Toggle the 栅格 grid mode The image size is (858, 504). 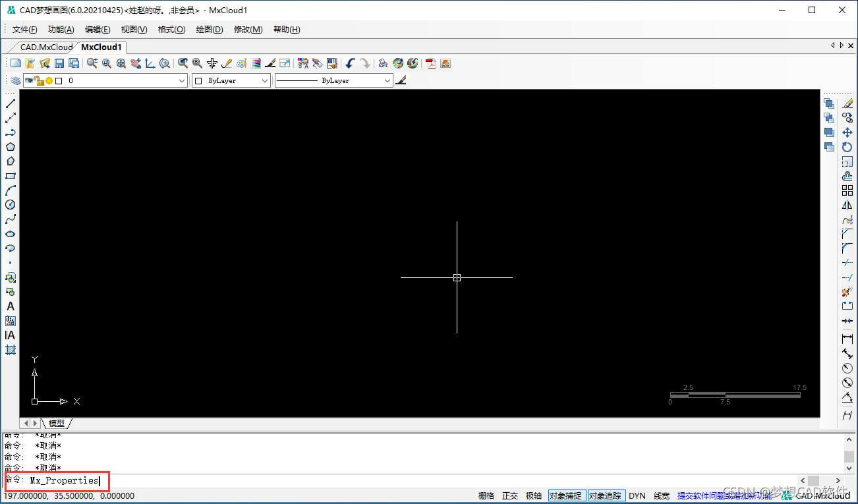tap(486, 495)
